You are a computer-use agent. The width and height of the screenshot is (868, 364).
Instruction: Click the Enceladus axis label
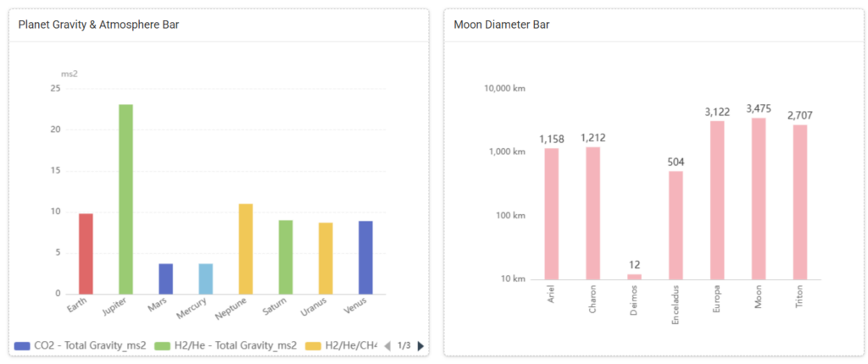(676, 304)
